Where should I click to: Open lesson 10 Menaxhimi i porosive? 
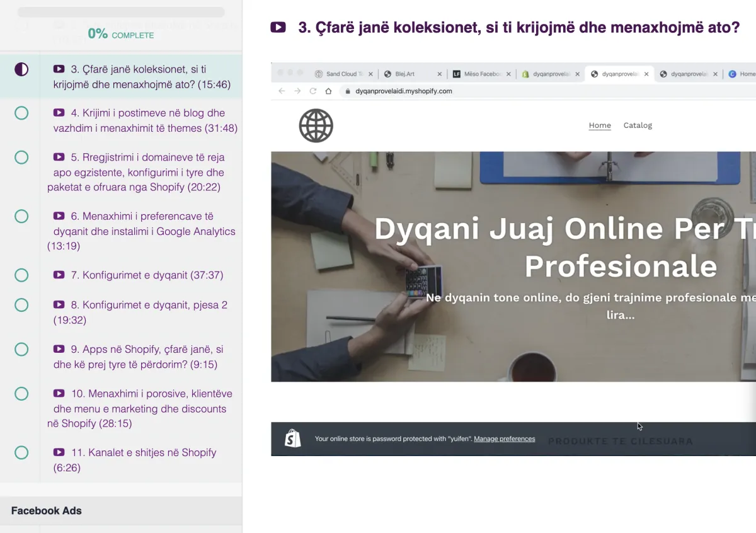pos(121,408)
